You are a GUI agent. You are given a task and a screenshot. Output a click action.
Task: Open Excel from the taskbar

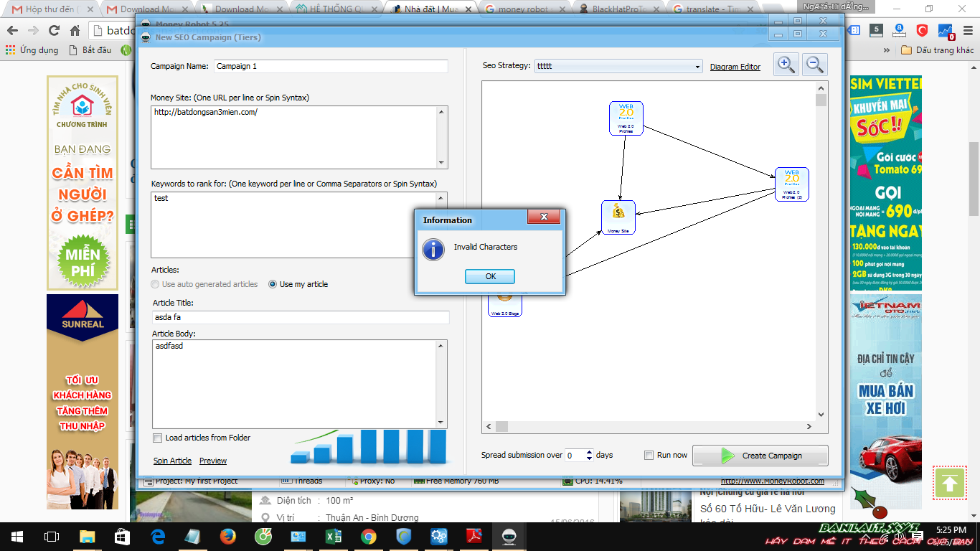[334, 536]
